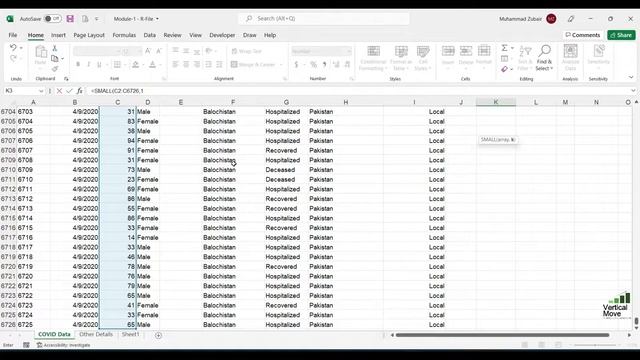640x360 pixels.
Task: Open Clipboard group dialog launcher
Action: (66, 79)
